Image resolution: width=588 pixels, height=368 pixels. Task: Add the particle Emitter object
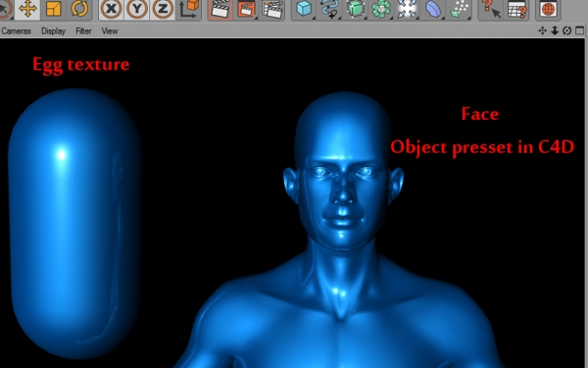pyautogui.click(x=460, y=8)
